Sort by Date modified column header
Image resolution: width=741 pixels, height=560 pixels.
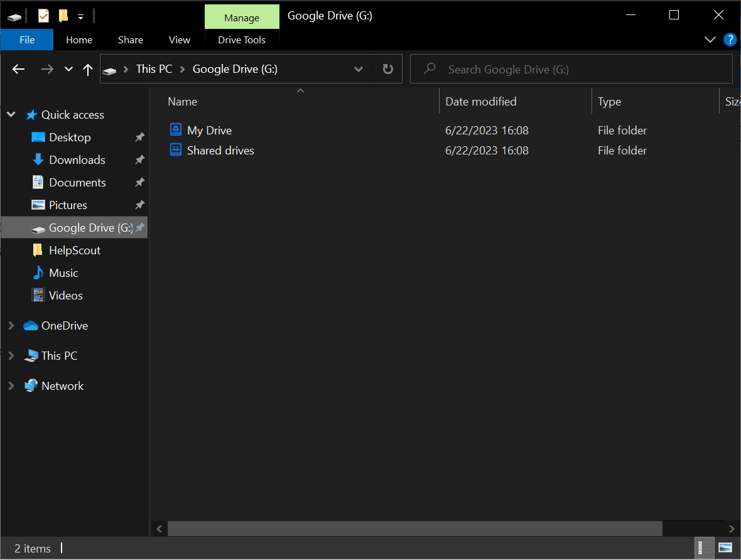pos(480,101)
